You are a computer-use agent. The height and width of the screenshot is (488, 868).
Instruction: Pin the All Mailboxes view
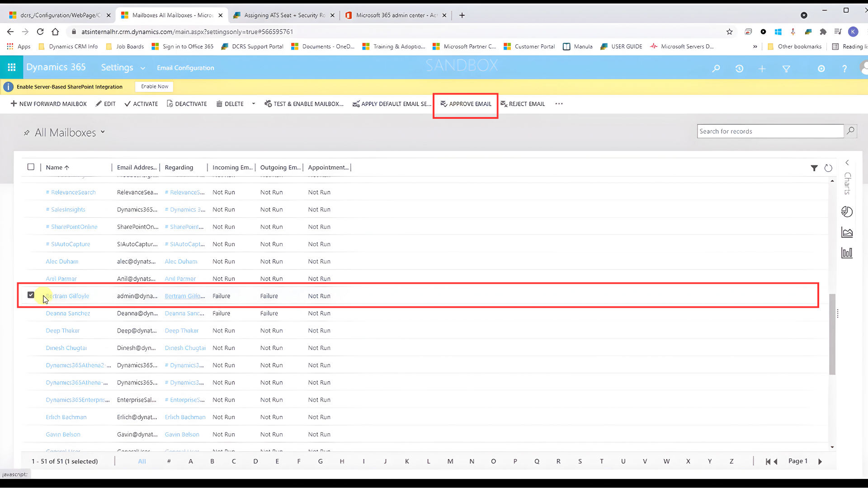click(27, 133)
